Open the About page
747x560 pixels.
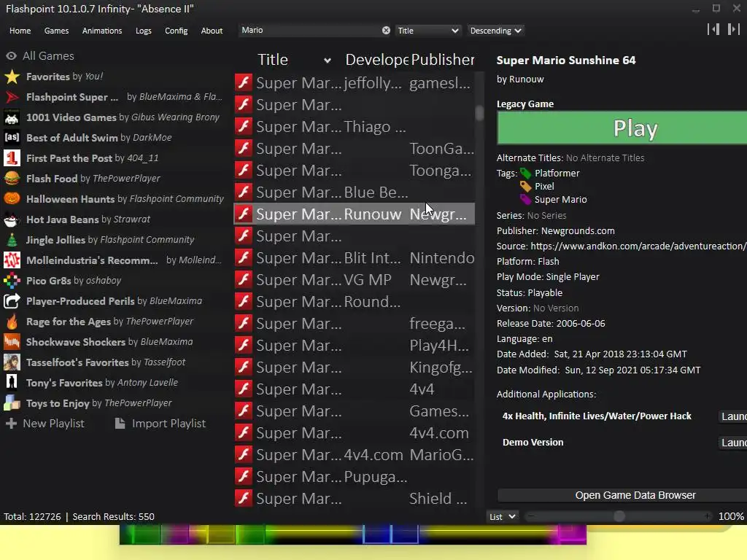point(212,31)
